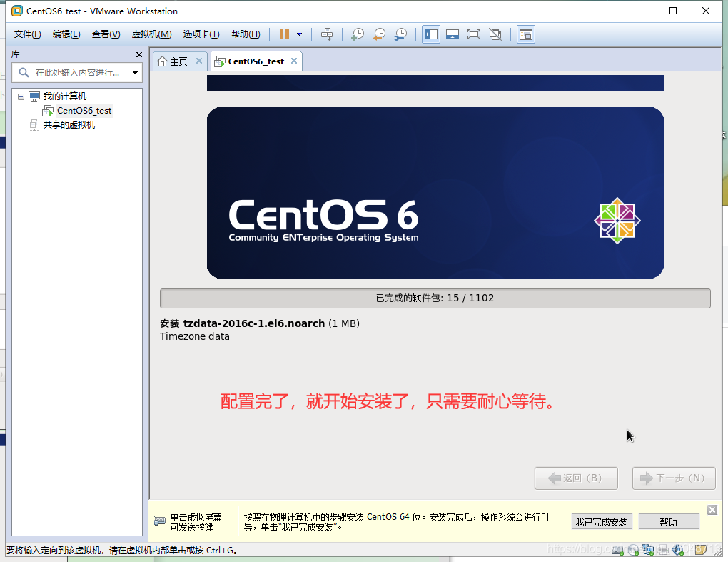This screenshot has height=562, width=728.
Task: Enter full screen mode from the toolbar
Action: pyautogui.click(x=474, y=34)
